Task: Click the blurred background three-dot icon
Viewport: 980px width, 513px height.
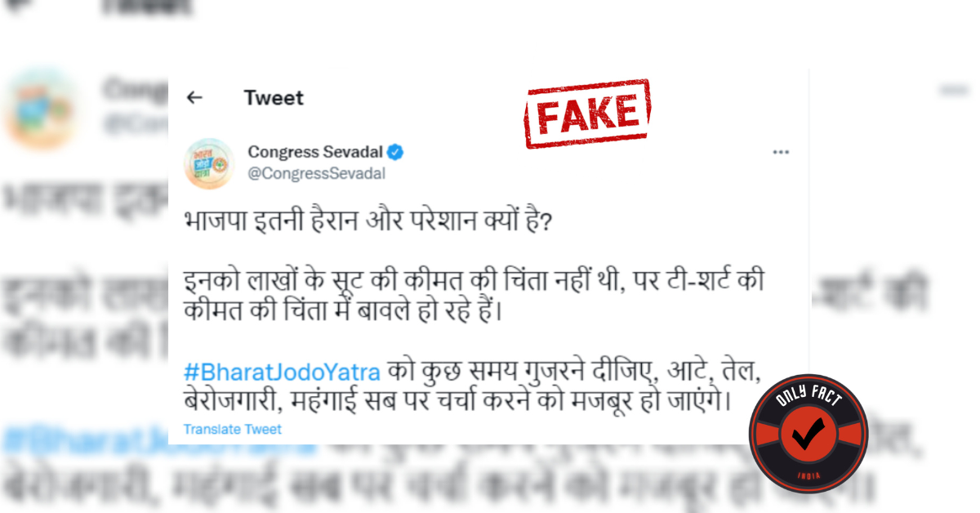Action: coord(954,89)
